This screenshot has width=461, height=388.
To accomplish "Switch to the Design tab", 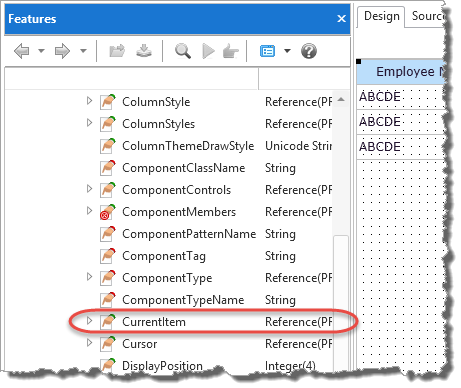I will (381, 16).
